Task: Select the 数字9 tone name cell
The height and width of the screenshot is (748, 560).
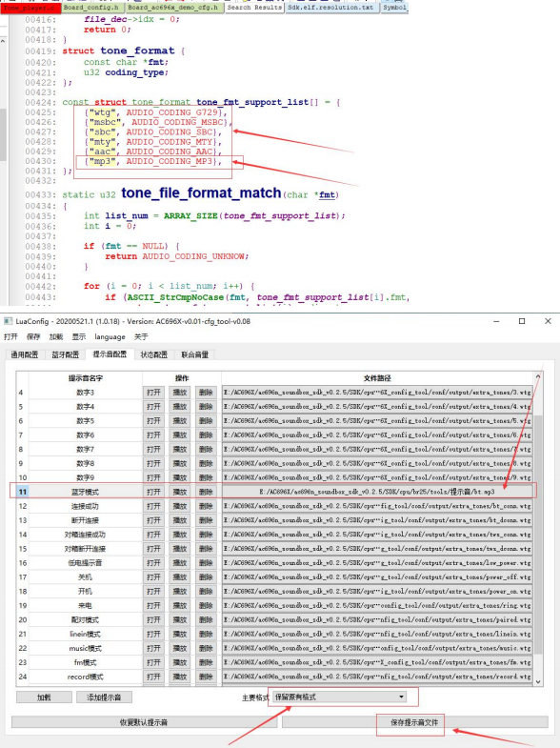Action: click(x=86, y=477)
